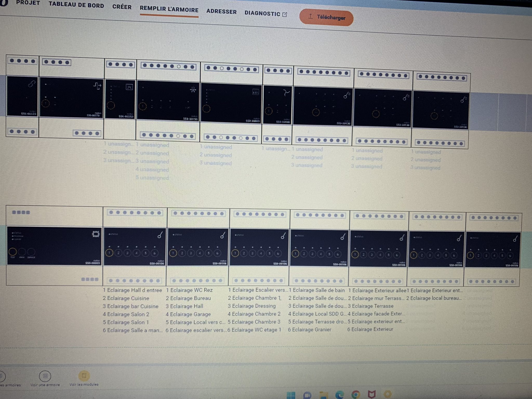Screen dimensions: 532x399
Task: Click the icon on module 550-00150
Action: [x=193, y=90]
